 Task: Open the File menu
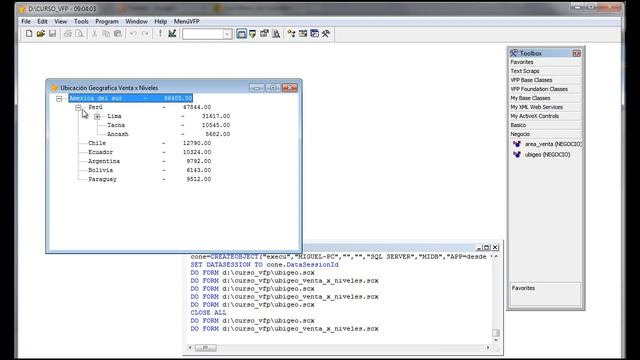(26, 21)
